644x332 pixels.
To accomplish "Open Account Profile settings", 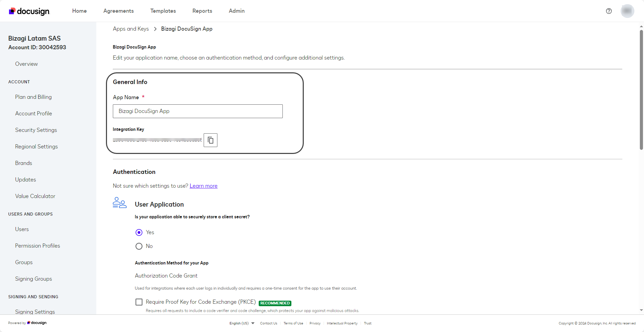I will (33, 114).
